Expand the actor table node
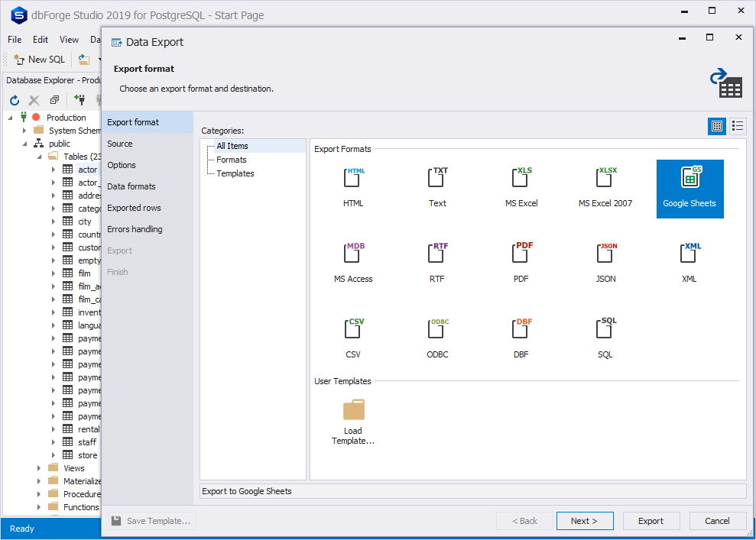 54,170
